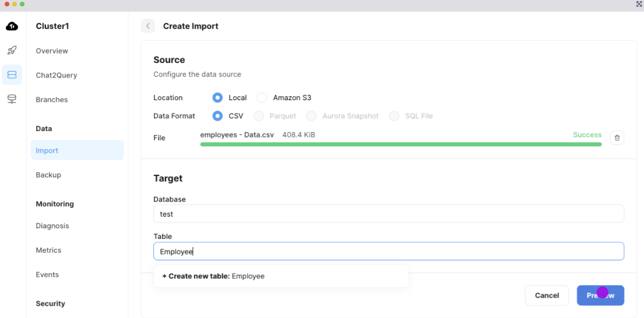Click the TiDB Cloud logo icon
The height and width of the screenshot is (318, 644).
(12, 26)
